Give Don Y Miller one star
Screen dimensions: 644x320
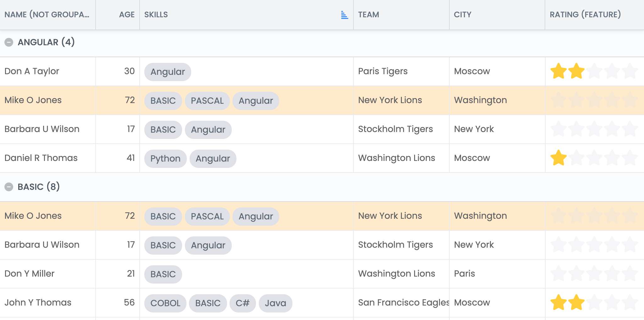click(559, 273)
